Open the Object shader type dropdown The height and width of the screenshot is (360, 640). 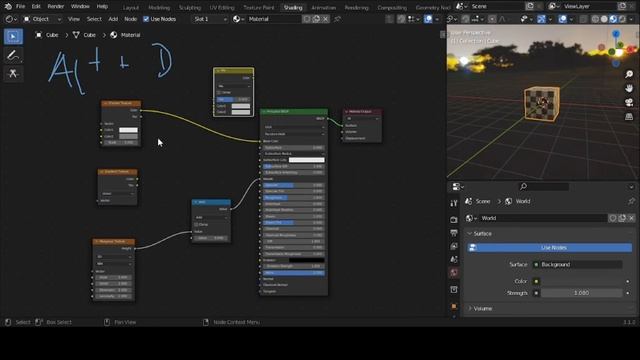point(42,19)
